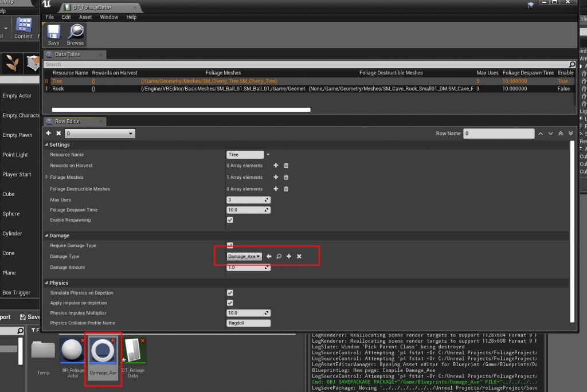The width and height of the screenshot is (587, 392).
Task: Remove the current row with X icon
Action: [x=58, y=134]
